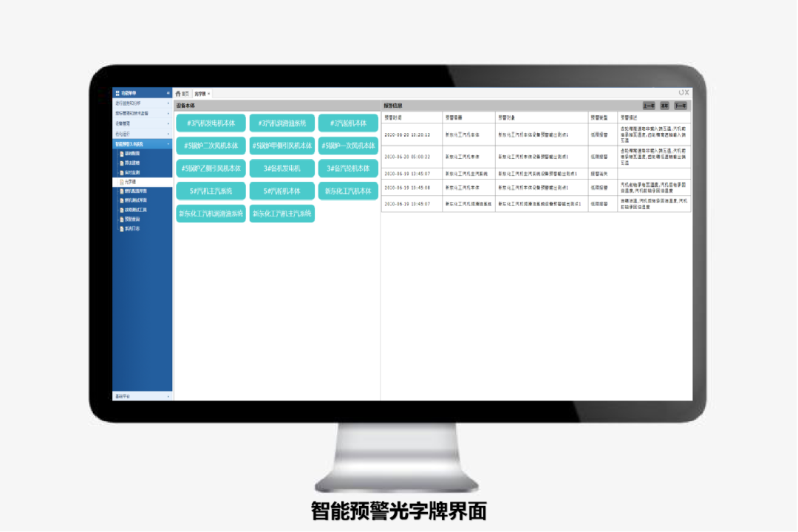
Task: Click the 下一年 button
Action: [x=681, y=106]
